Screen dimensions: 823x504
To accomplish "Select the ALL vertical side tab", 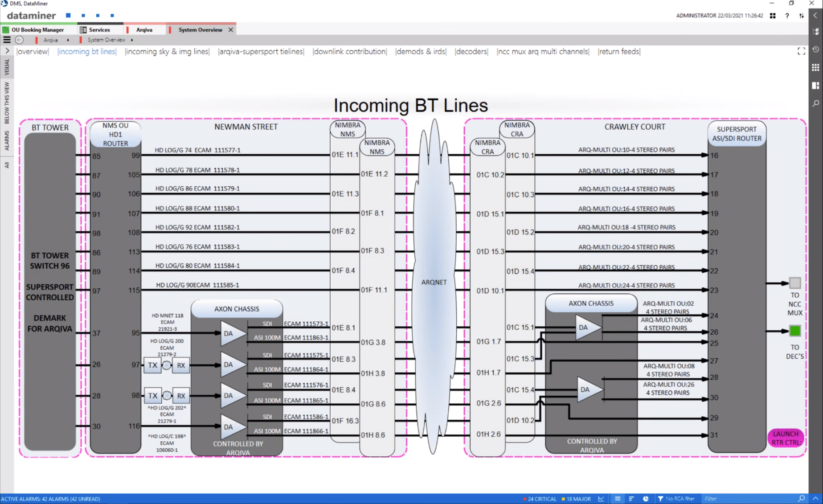I will pos(7,165).
